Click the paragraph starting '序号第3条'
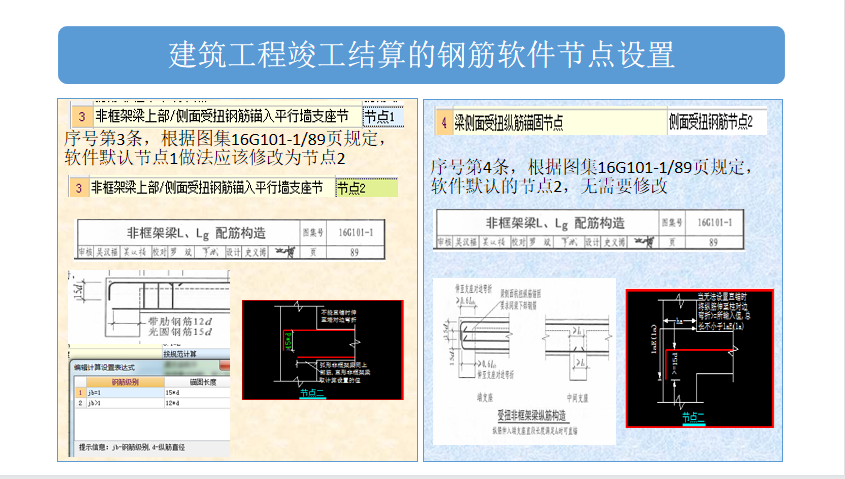The width and height of the screenshot is (845, 479). point(225,148)
